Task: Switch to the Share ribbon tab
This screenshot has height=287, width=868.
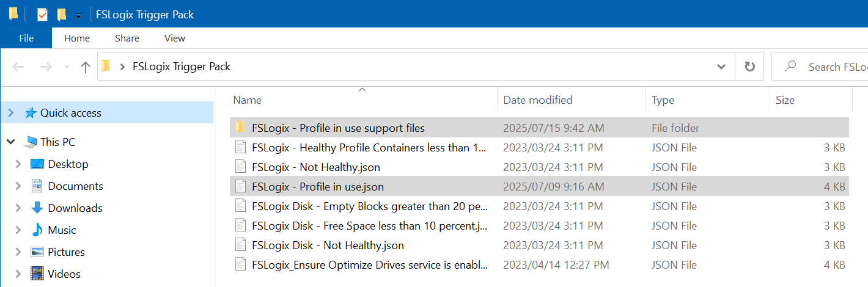Action: (x=127, y=38)
